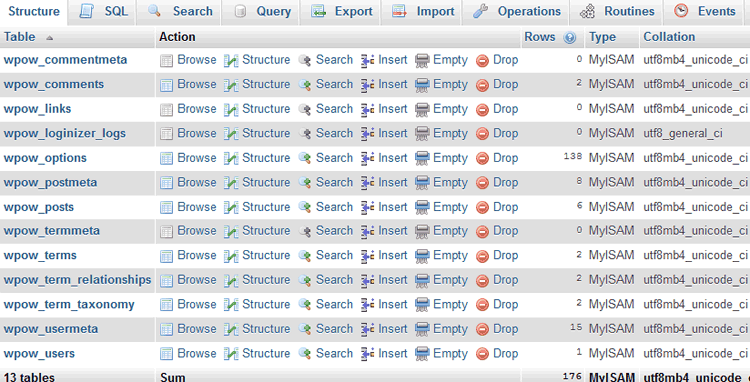Click Drop icon for wpow_postmeta
The width and height of the screenshot is (750, 382).
point(482,183)
